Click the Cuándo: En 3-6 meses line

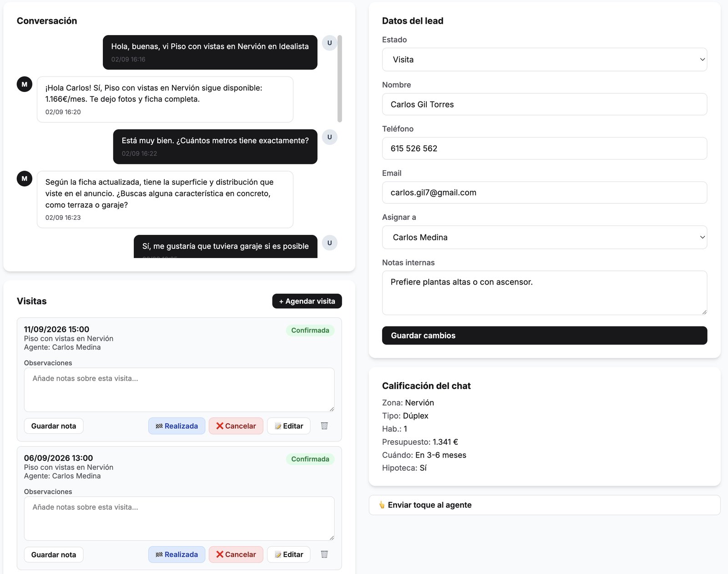click(x=424, y=455)
